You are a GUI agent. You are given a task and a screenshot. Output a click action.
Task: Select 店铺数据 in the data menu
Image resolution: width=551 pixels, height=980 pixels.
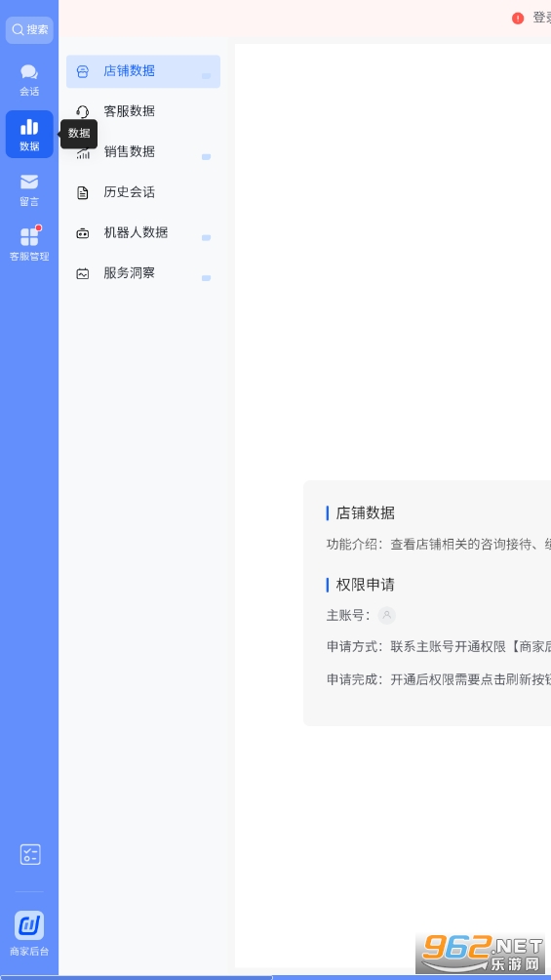(x=143, y=71)
